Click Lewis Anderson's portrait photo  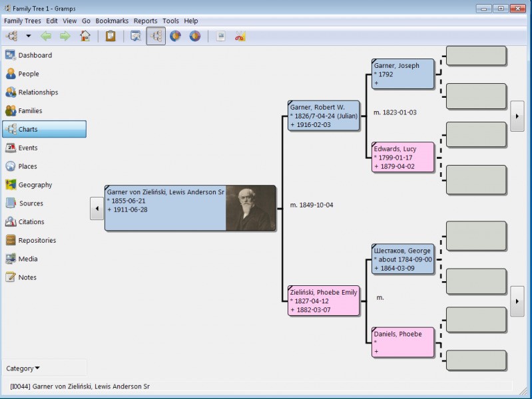tap(250, 208)
